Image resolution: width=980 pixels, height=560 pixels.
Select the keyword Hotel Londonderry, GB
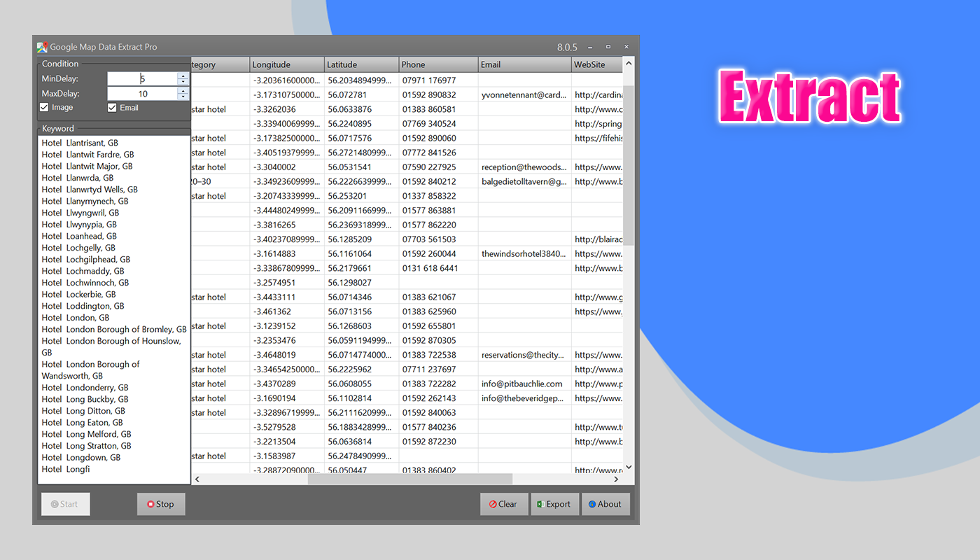coord(85,387)
